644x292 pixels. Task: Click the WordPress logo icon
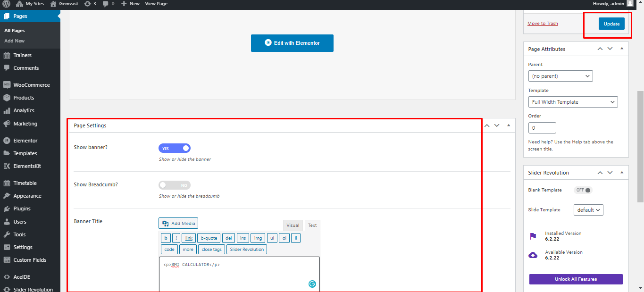pos(6,3)
